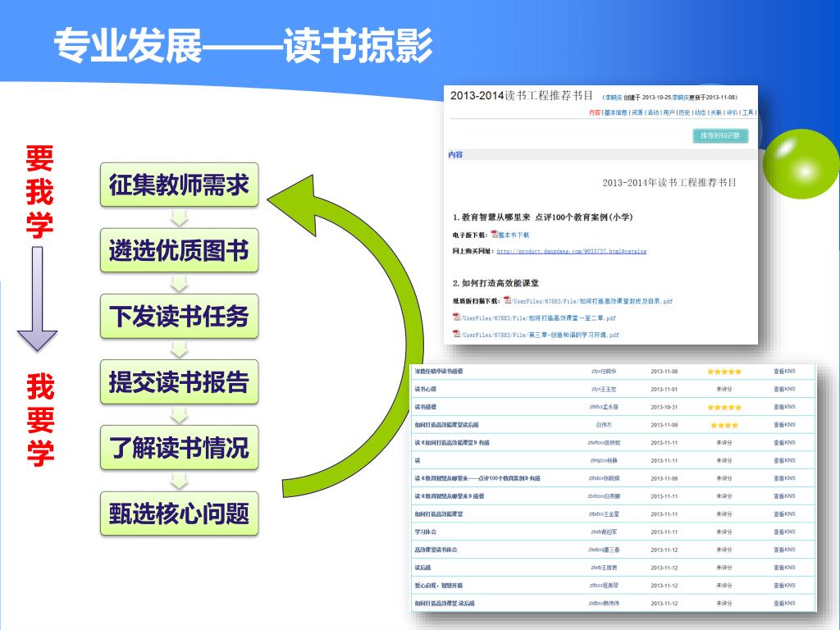Open the report 读《如何打造高效能课堂》有感

coord(452,442)
